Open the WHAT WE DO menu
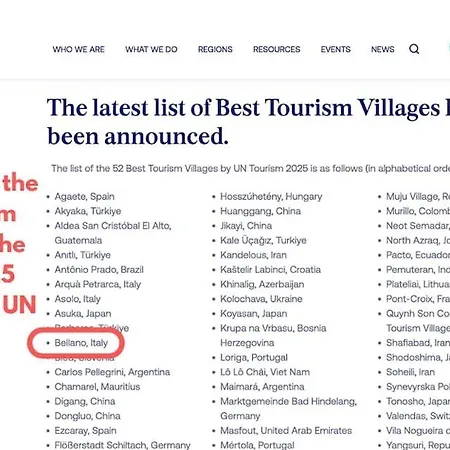The height and width of the screenshot is (450, 450). [151, 49]
